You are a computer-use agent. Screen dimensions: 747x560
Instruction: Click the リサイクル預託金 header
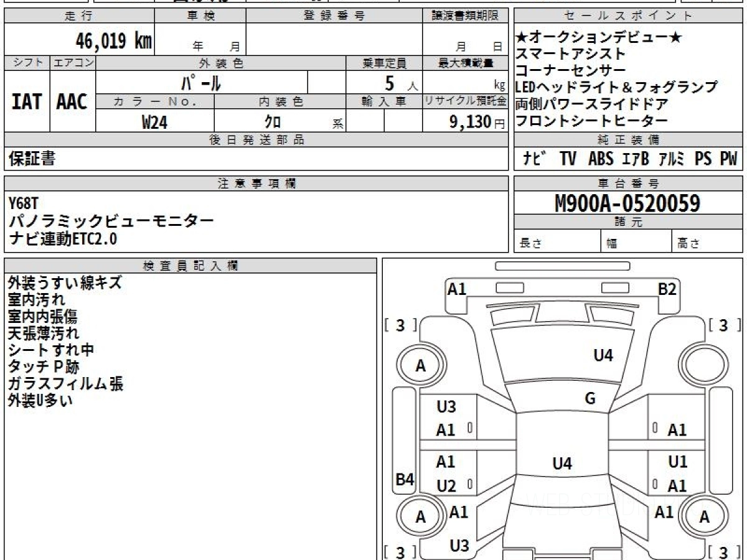tap(465, 101)
